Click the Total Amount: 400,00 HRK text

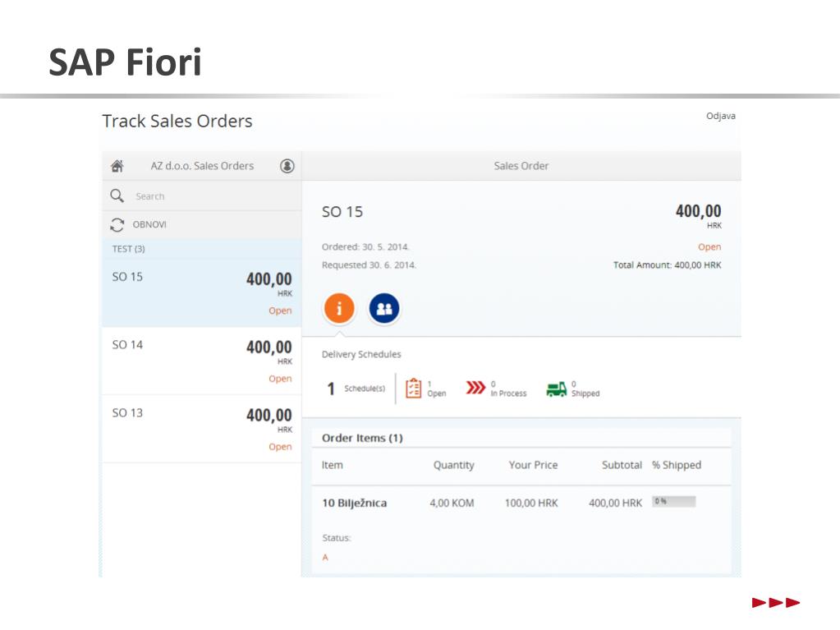coord(667,265)
